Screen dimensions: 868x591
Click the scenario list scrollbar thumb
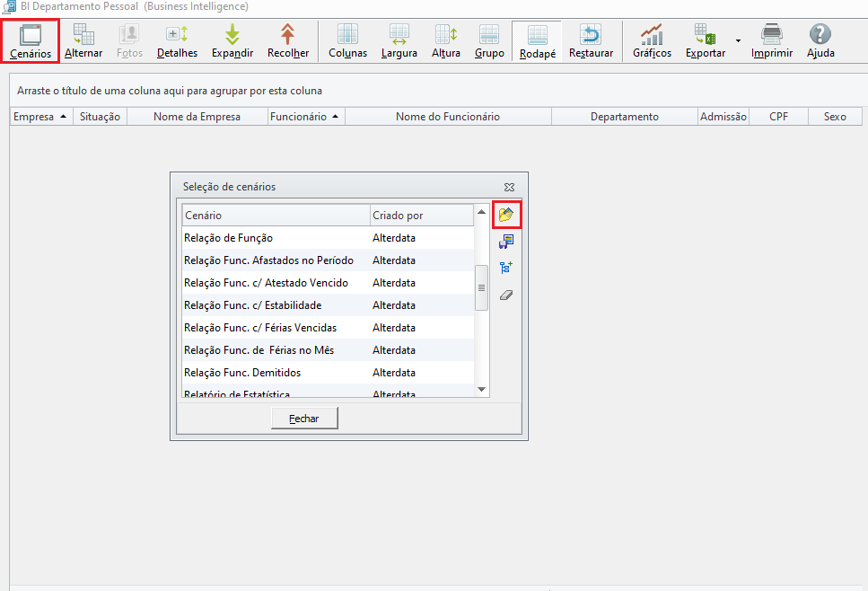point(482,287)
